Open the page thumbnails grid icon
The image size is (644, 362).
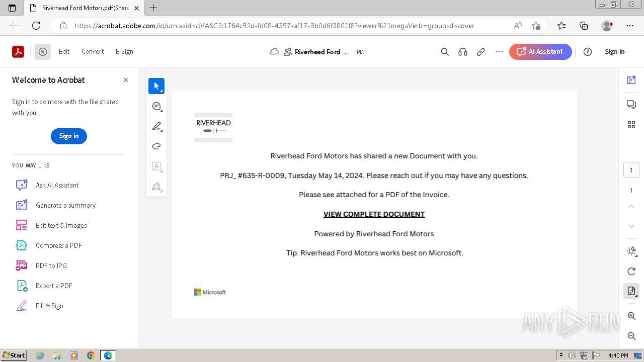(631, 125)
